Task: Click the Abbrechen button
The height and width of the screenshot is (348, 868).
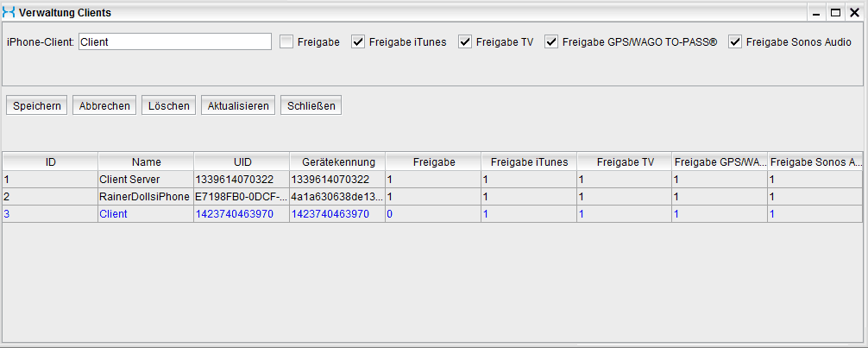Action: click(x=104, y=105)
